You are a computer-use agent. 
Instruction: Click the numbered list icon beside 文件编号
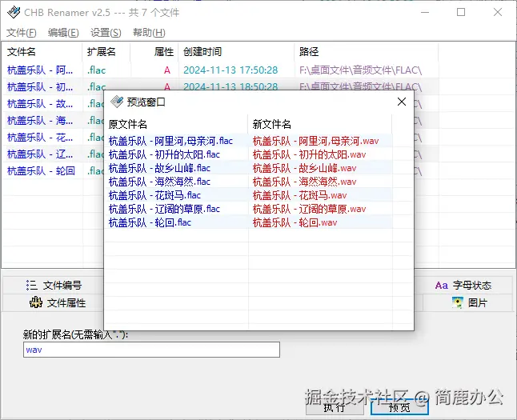[32, 285]
